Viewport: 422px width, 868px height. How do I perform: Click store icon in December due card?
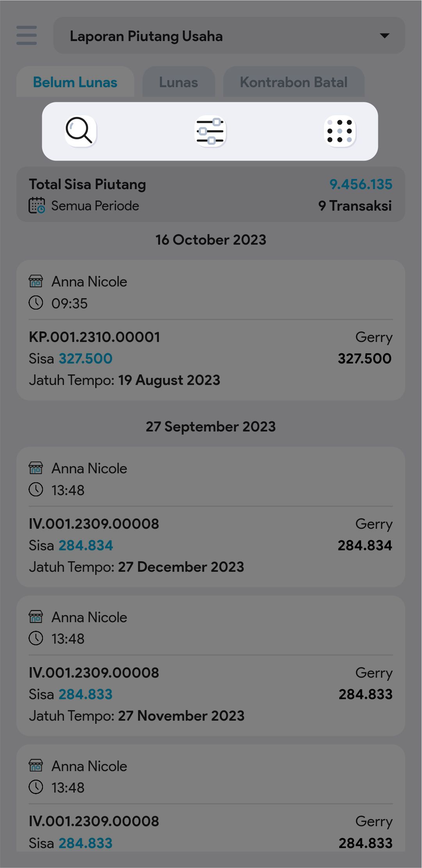tap(36, 468)
